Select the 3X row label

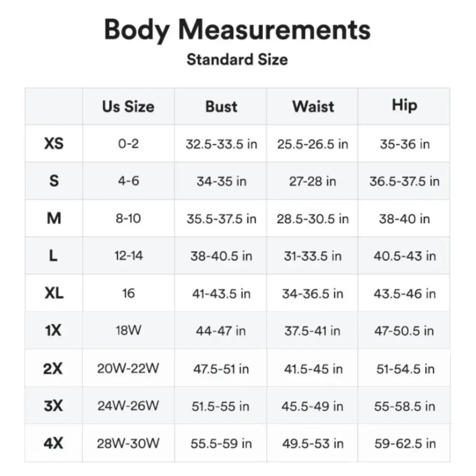53,406
